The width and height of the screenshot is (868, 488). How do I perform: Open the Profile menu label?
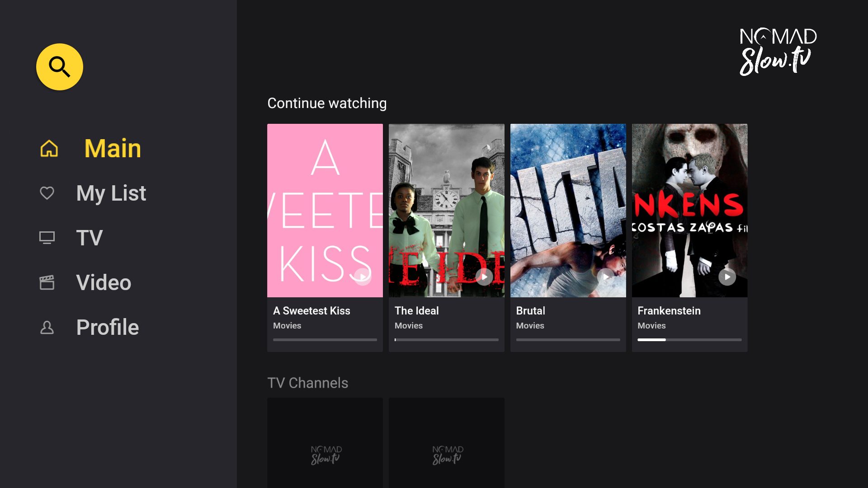tap(107, 327)
